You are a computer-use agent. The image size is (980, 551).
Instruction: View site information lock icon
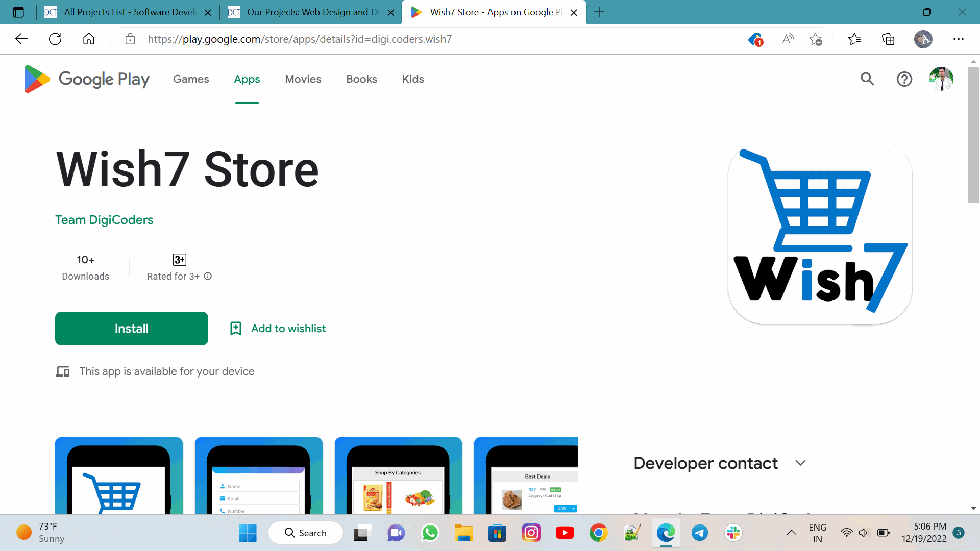coord(130,39)
